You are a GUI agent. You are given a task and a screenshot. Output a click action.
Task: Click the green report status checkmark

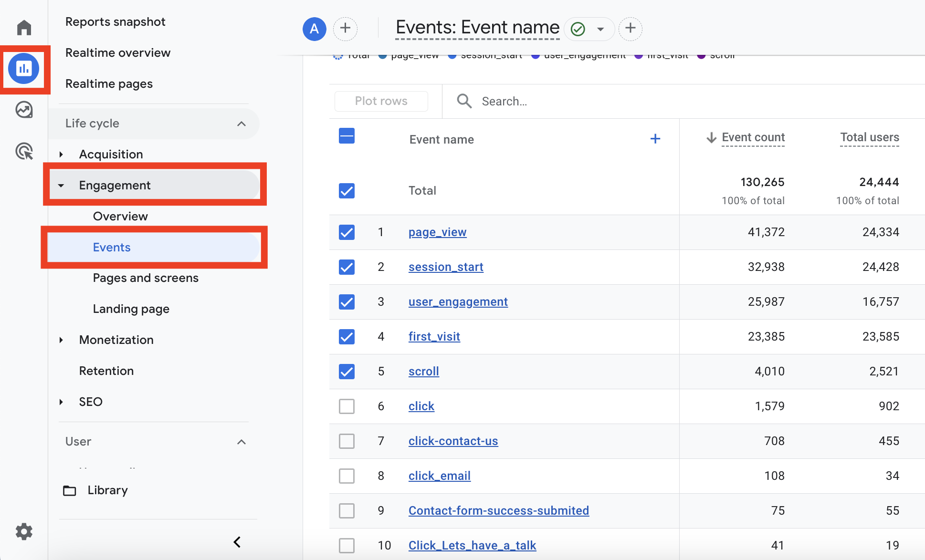coord(578,29)
